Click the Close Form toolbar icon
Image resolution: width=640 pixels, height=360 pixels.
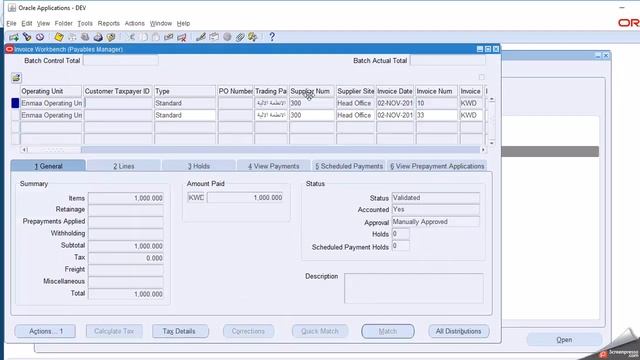tap(111, 37)
